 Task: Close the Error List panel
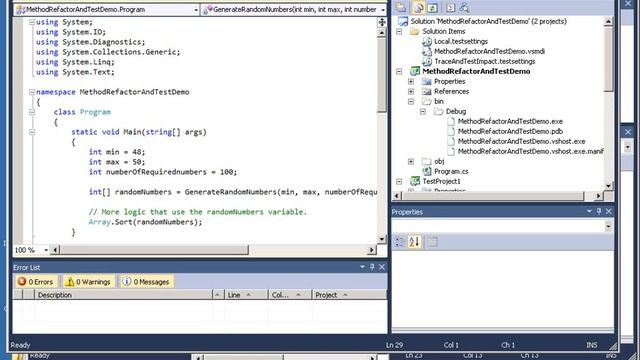coord(382,267)
